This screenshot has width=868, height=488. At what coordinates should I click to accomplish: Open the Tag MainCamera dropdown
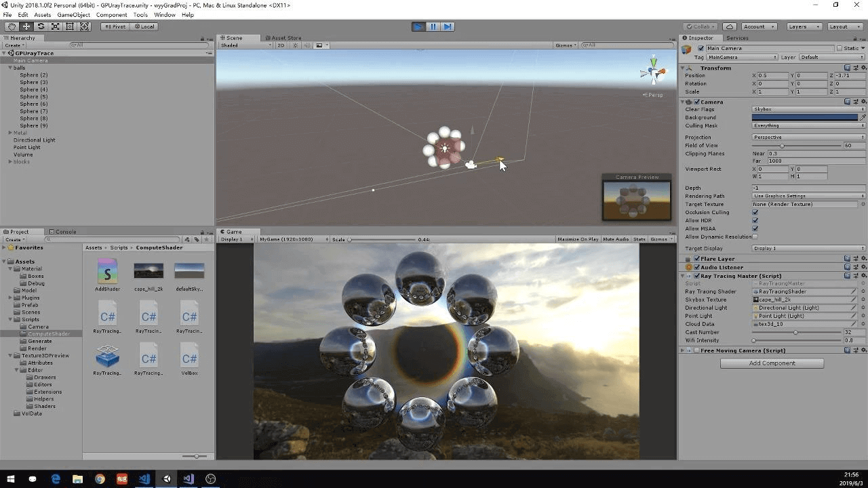[743, 57]
